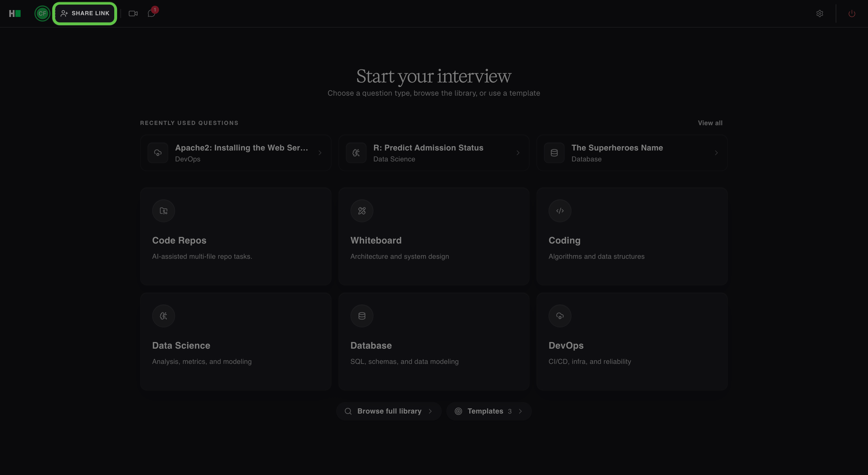
Task: Click "CI/CD, infra, and reliability" description
Action: coord(590,362)
